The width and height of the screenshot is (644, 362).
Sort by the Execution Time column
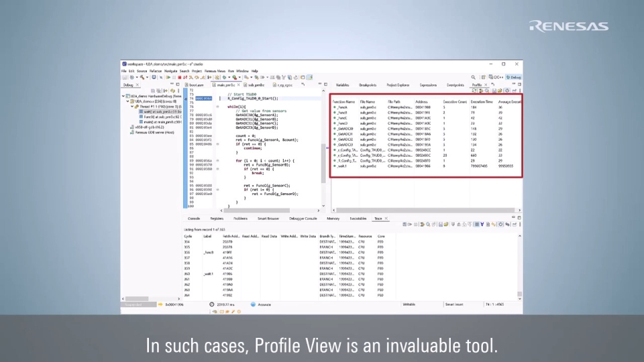coord(482,102)
